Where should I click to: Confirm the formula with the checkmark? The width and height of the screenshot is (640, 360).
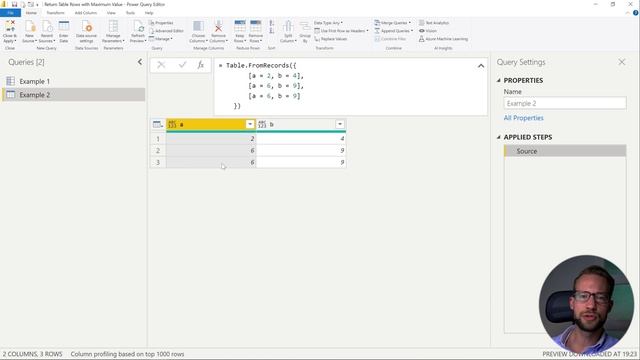click(x=182, y=65)
